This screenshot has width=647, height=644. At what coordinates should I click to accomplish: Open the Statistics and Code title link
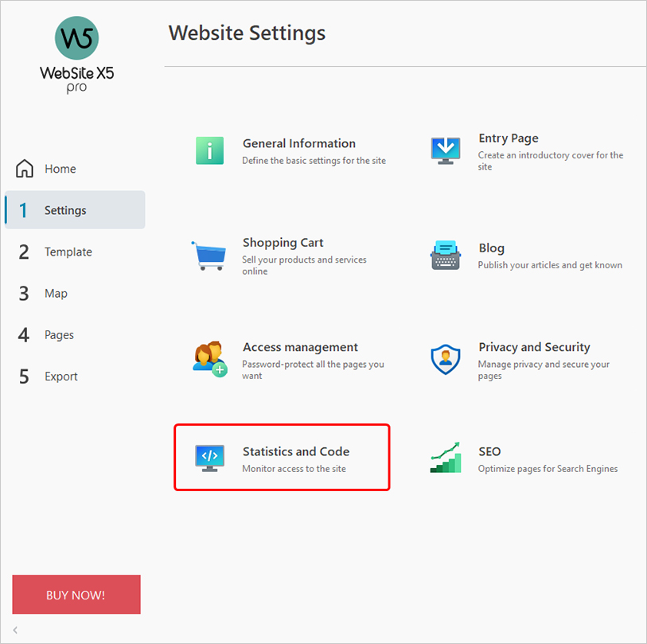(x=296, y=451)
